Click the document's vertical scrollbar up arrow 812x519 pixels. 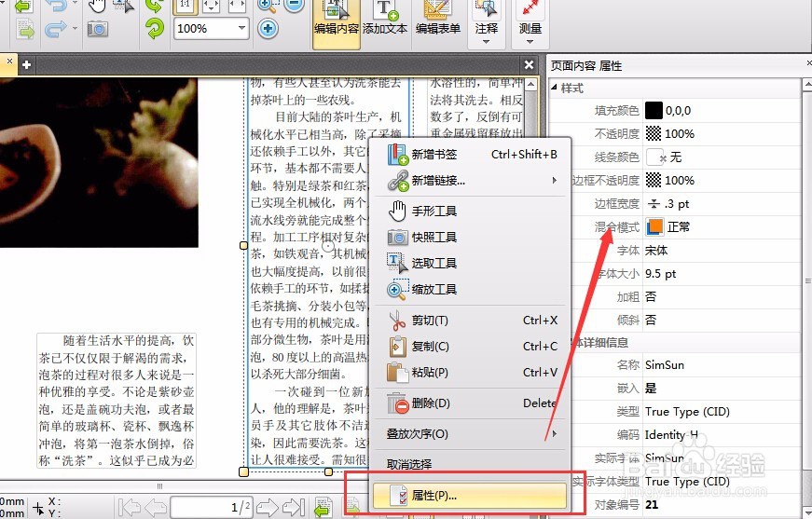(x=530, y=84)
